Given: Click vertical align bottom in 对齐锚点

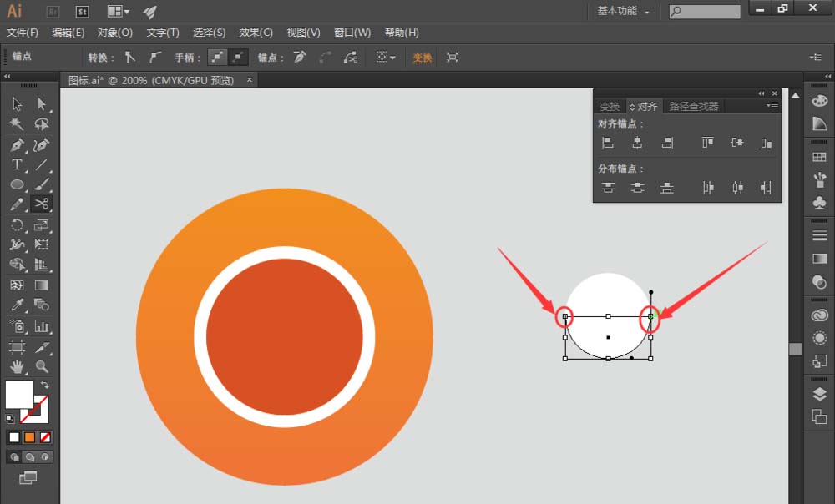Looking at the screenshot, I should 766,143.
